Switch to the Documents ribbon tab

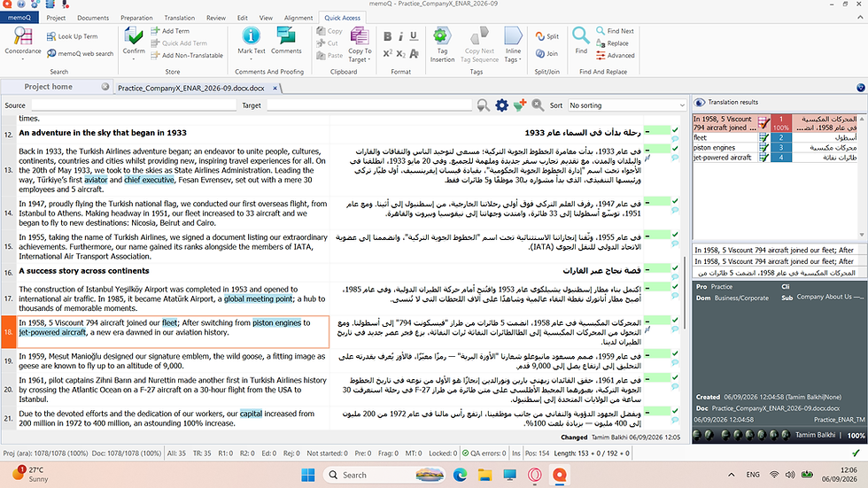(93, 18)
